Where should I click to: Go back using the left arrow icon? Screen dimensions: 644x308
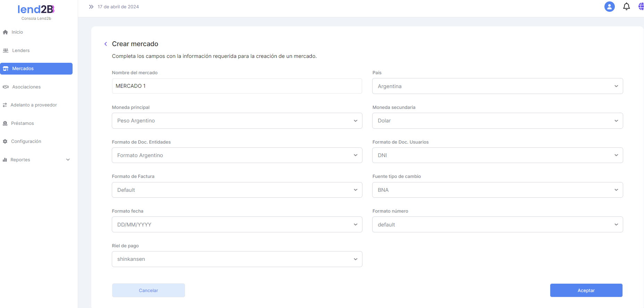click(x=106, y=44)
